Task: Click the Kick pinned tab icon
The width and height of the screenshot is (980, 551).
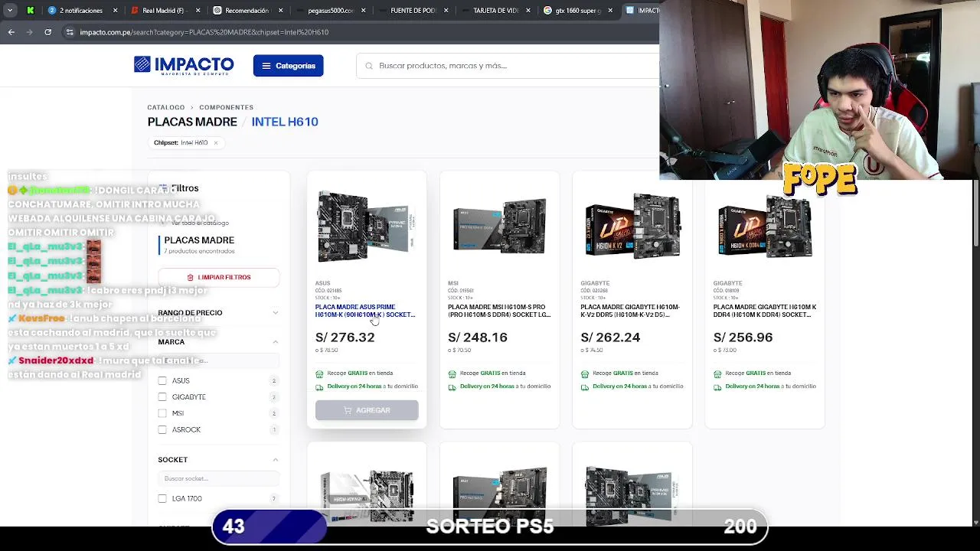Action: tap(31, 10)
